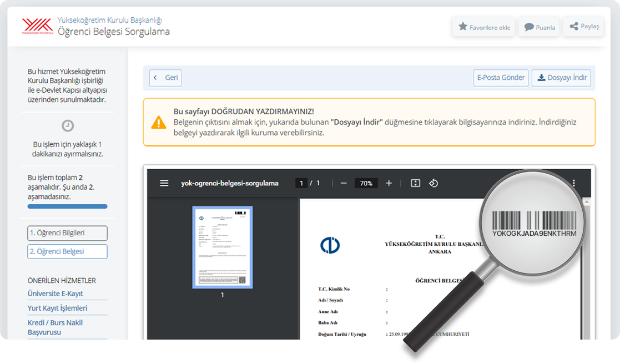Screen dimensions: 620x364
Task: Click the clock icon in left panel
Action: coord(68,126)
